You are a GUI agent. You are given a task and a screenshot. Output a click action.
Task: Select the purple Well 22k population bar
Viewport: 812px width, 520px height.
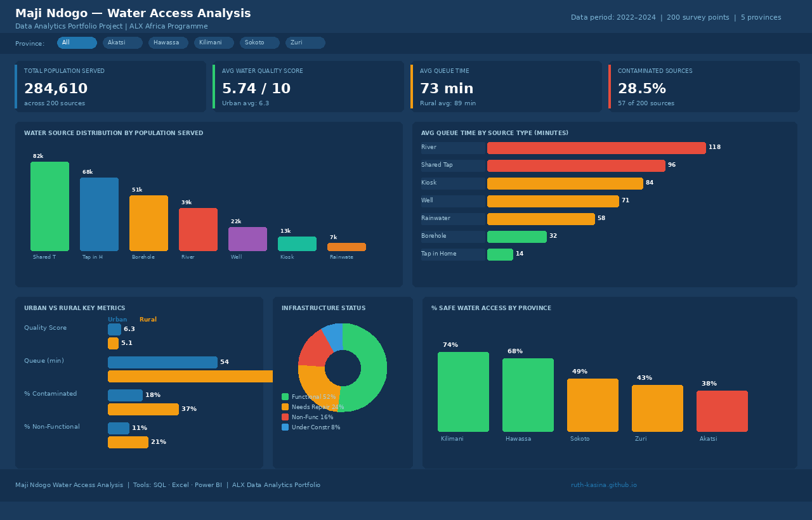247,239
